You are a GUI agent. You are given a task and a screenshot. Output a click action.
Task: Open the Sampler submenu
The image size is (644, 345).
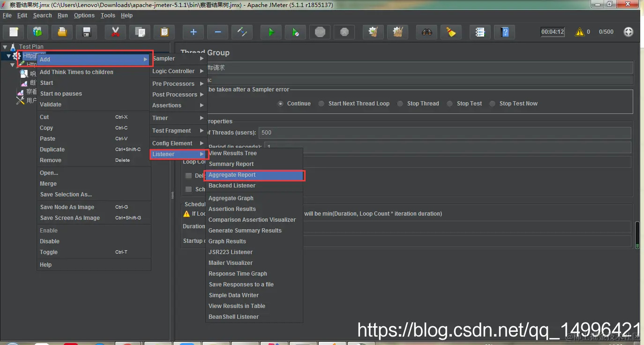[x=178, y=59]
